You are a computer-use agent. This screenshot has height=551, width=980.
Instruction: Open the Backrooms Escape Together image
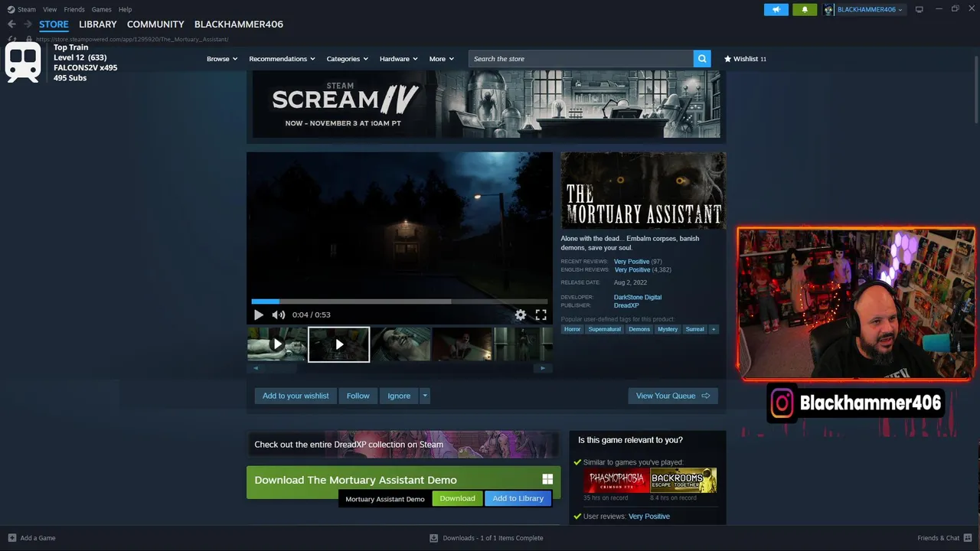(684, 481)
